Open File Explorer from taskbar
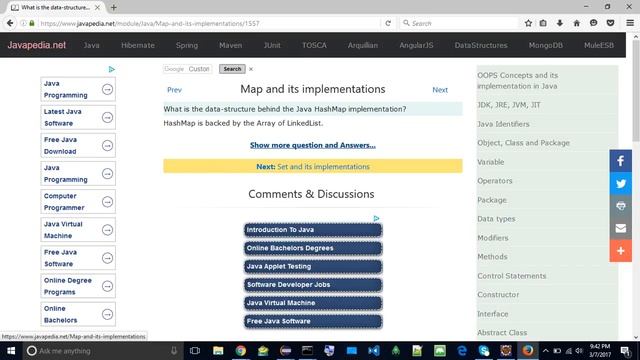640x360 pixels. pyautogui.click(x=218, y=351)
